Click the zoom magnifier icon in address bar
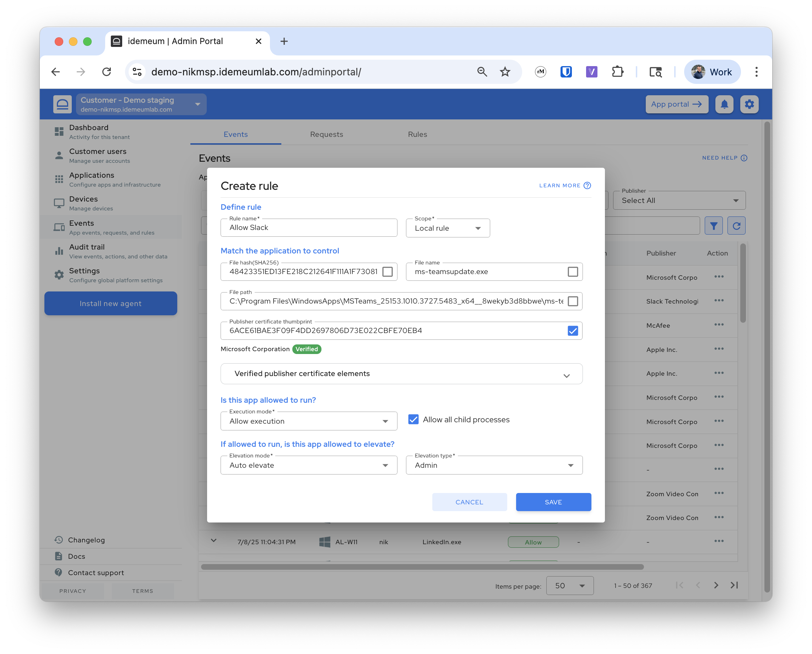 [482, 71]
